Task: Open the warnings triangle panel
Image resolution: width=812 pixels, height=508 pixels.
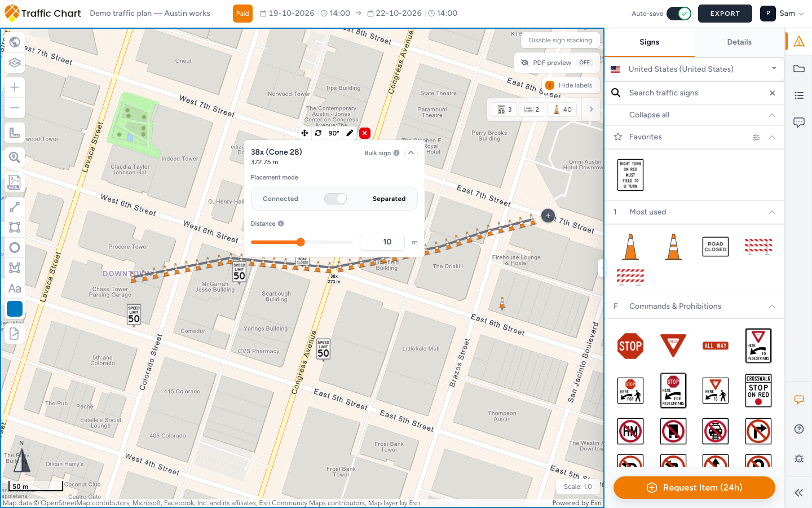Action: click(x=799, y=42)
